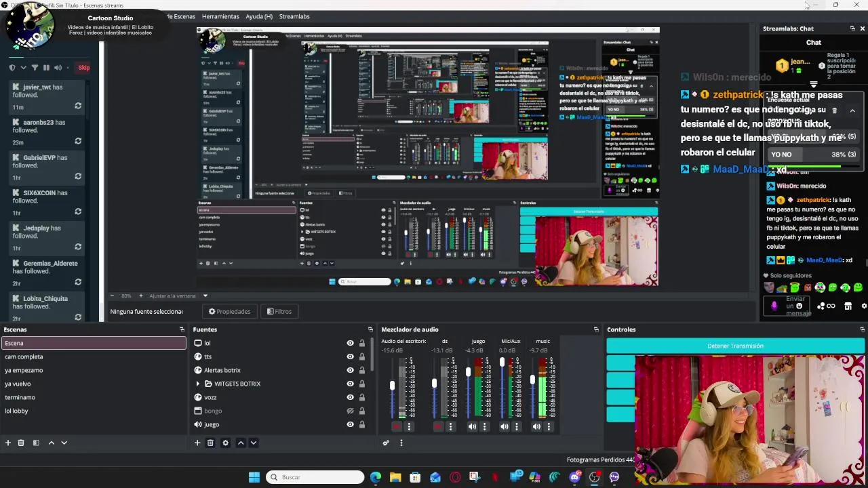
Task: Unlock the tts source
Action: (x=361, y=357)
